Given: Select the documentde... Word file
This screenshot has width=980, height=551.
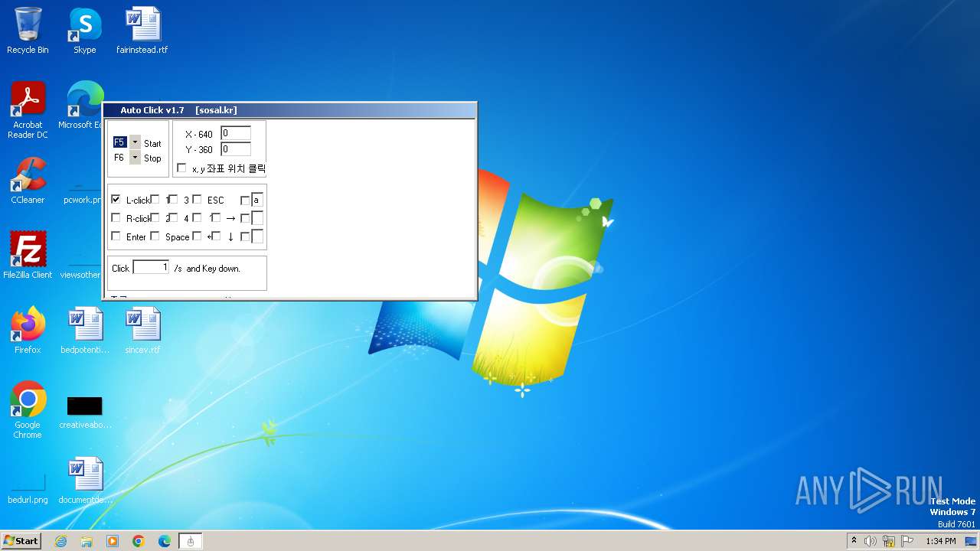Looking at the screenshot, I should point(85,481).
